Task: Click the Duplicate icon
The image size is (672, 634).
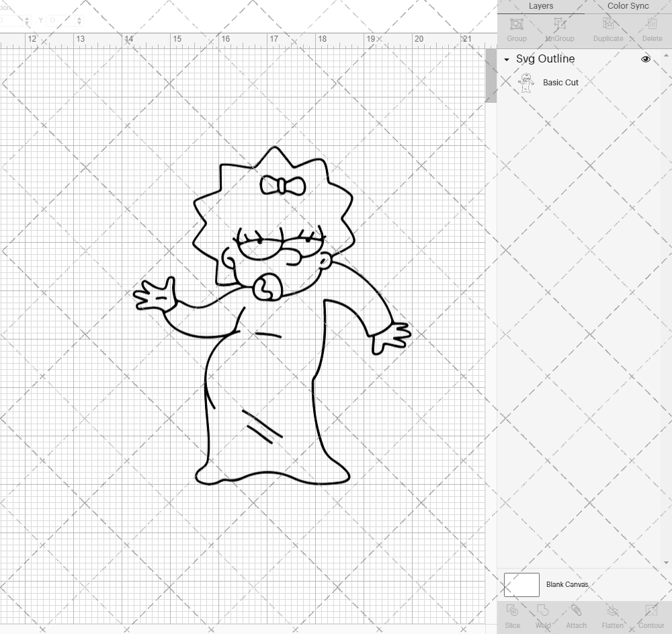Action: pos(607,30)
